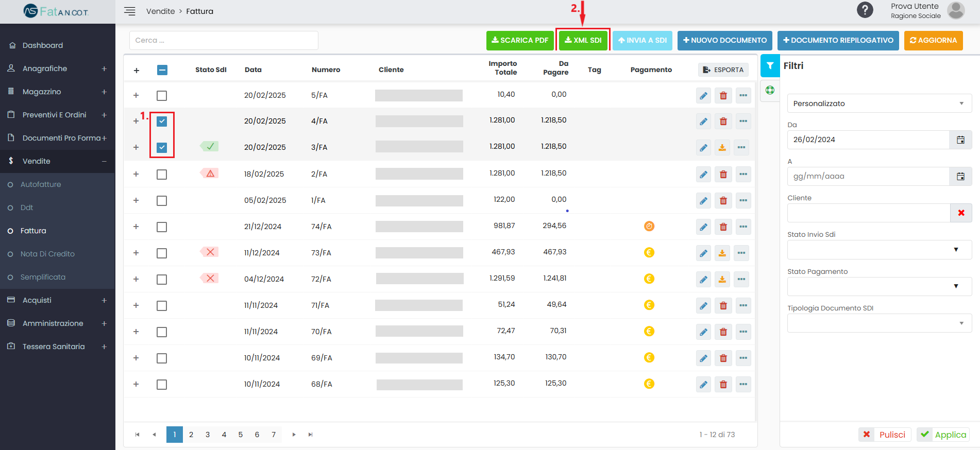The image size is (980, 450).
Task: Expand row details for invoice 5/FA
Action: tap(136, 95)
